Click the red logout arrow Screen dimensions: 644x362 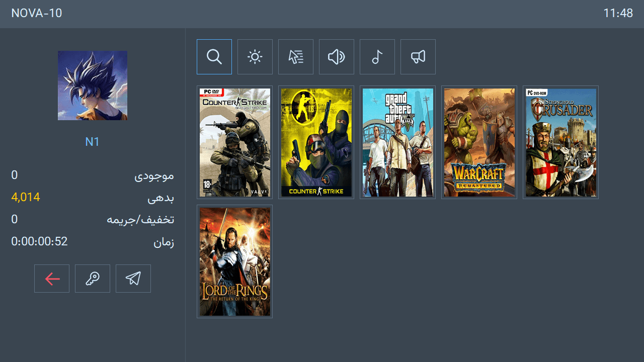pyautogui.click(x=51, y=278)
